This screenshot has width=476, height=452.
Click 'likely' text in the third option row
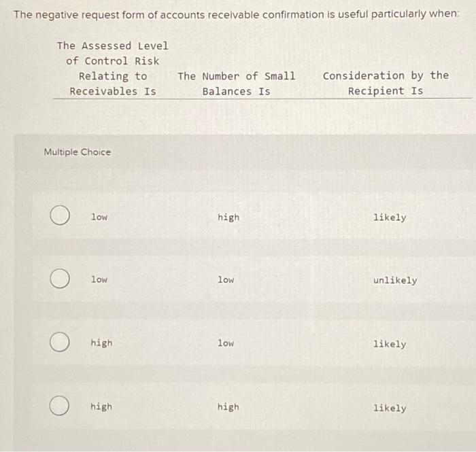pyautogui.click(x=390, y=344)
